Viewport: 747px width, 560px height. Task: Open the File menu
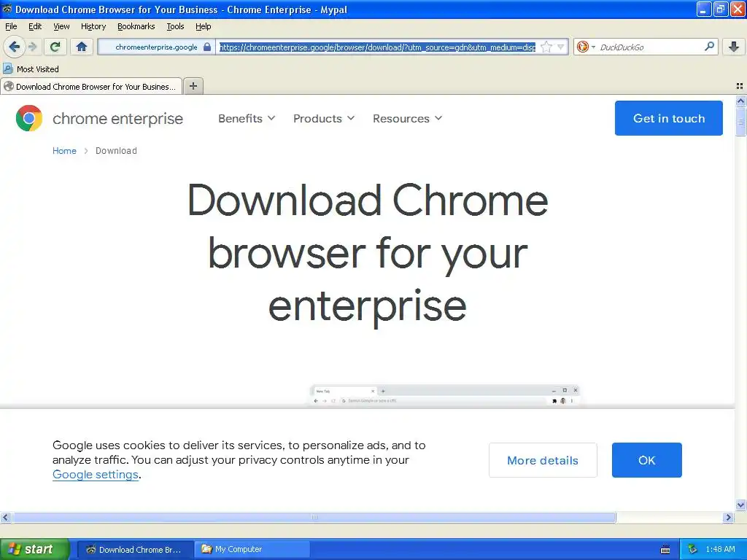tap(11, 26)
